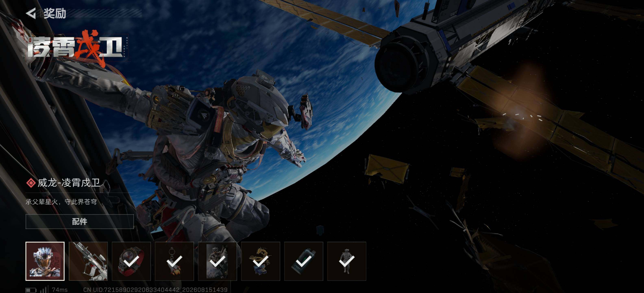Select the astronaut poster card reward thumbnail
Screen dimensions: 644x293
(218, 261)
